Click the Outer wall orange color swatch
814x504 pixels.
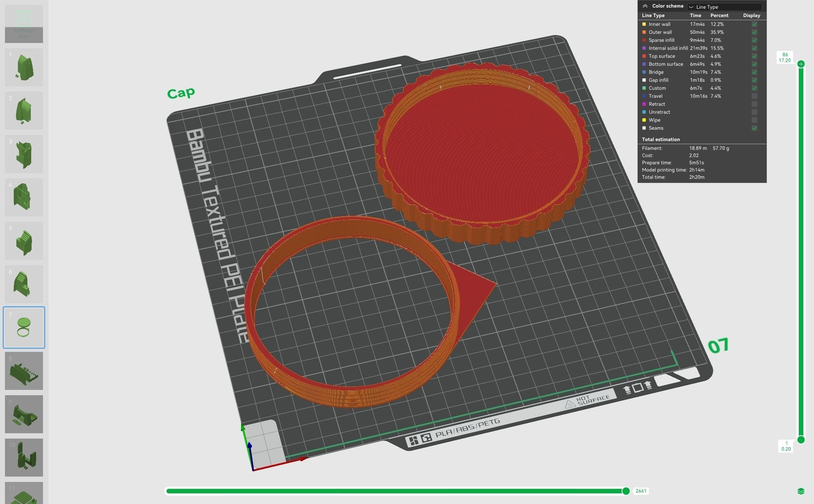(644, 32)
